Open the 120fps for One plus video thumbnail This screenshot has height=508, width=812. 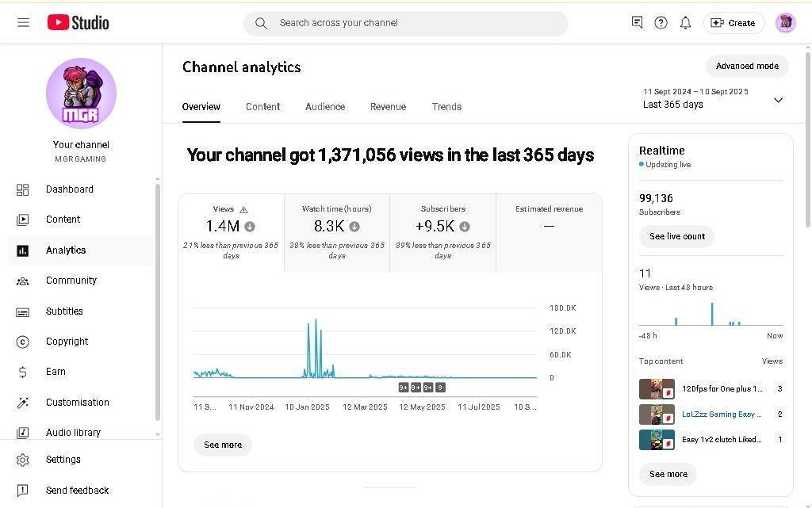coord(657,389)
